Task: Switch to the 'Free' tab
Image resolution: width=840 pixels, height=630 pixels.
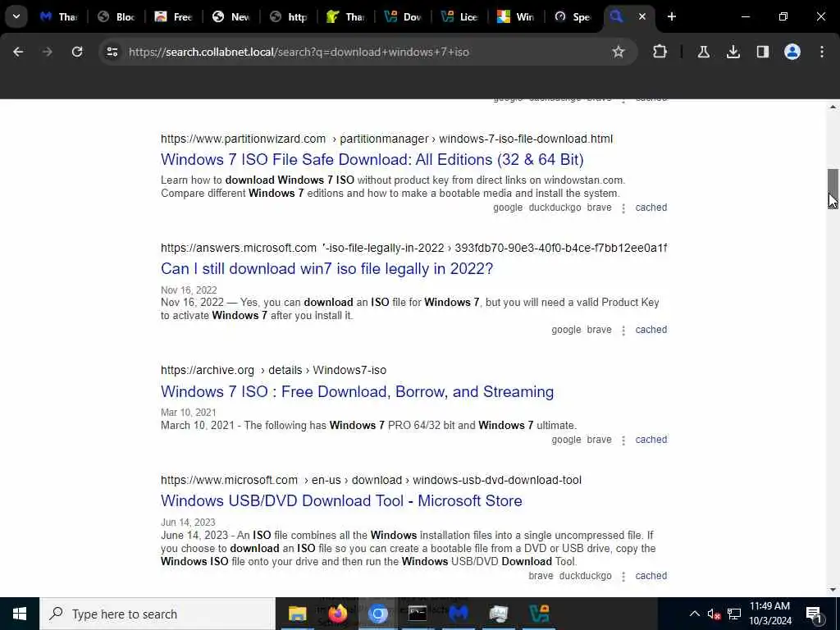Action: 173,16
